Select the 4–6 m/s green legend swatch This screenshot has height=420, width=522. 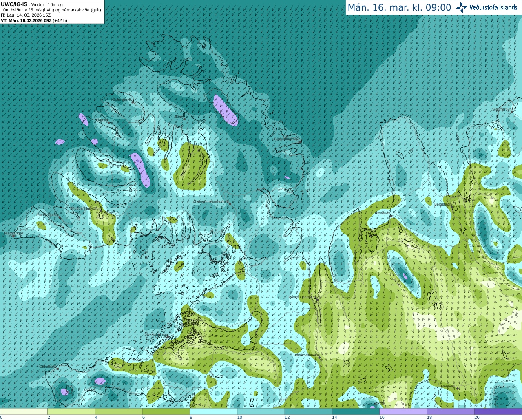118,411
